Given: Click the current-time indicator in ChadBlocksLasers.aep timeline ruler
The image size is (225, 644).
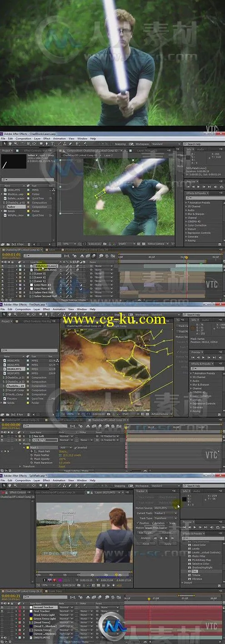Looking at the screenshot, I should coord(186,258).
